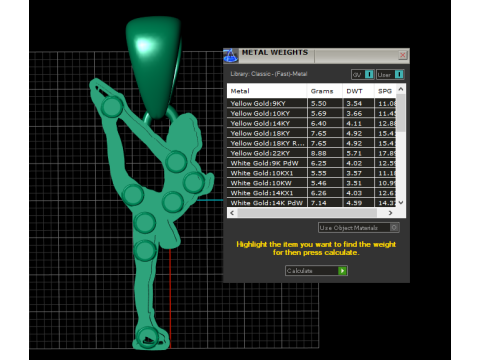The image size is (480, 360).
Task: Select the White Gold:10KW row
Action: (x=312, y=183)
